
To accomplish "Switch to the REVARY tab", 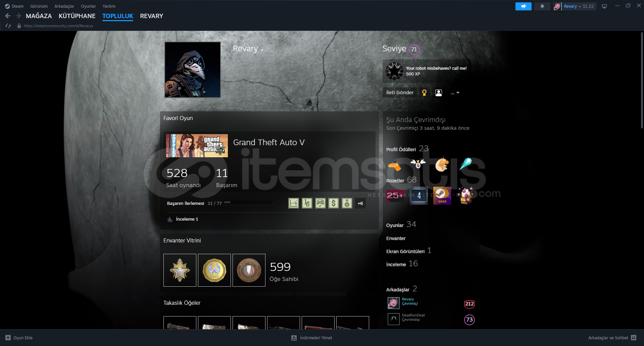I will pos(152,16).
